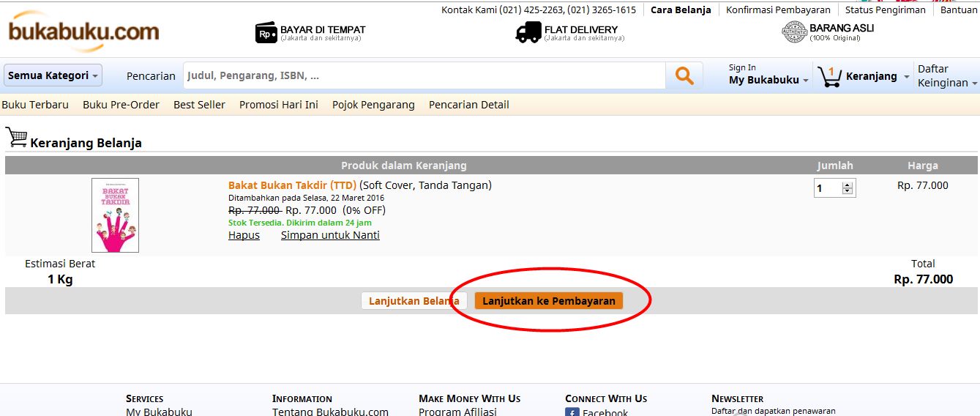Viewport: 980px width, 416px height.
Task: Open the Daftar Keinginan dropdown
Action: coord(948,75)
